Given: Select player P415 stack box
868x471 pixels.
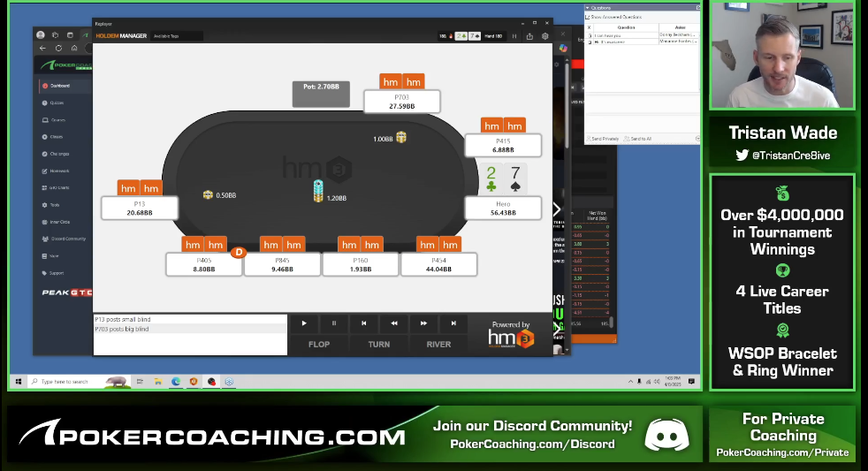Looking at the screenshot, I should (503, 145).
